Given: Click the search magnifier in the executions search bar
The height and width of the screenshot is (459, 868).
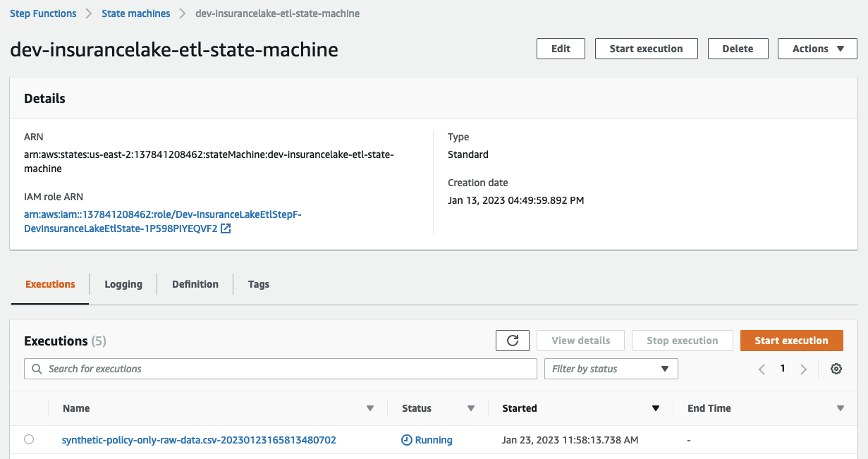Looking at the screenshot, I should point(37,368).
